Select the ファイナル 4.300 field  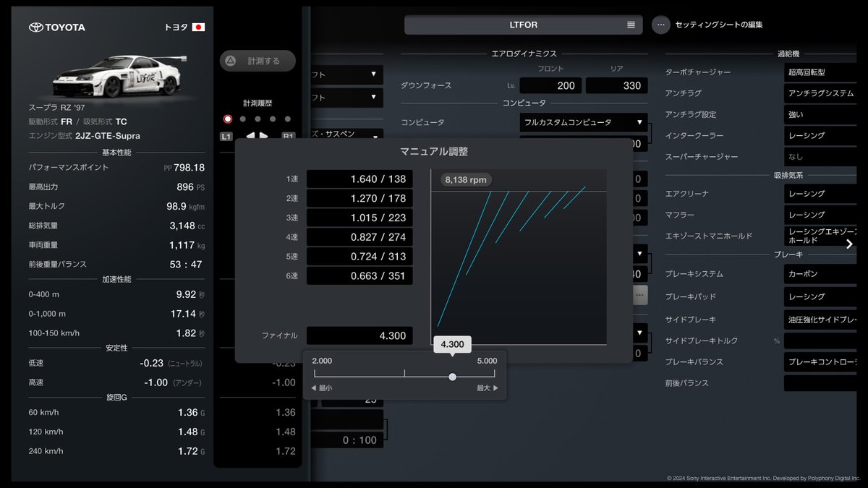pos(359,335)
